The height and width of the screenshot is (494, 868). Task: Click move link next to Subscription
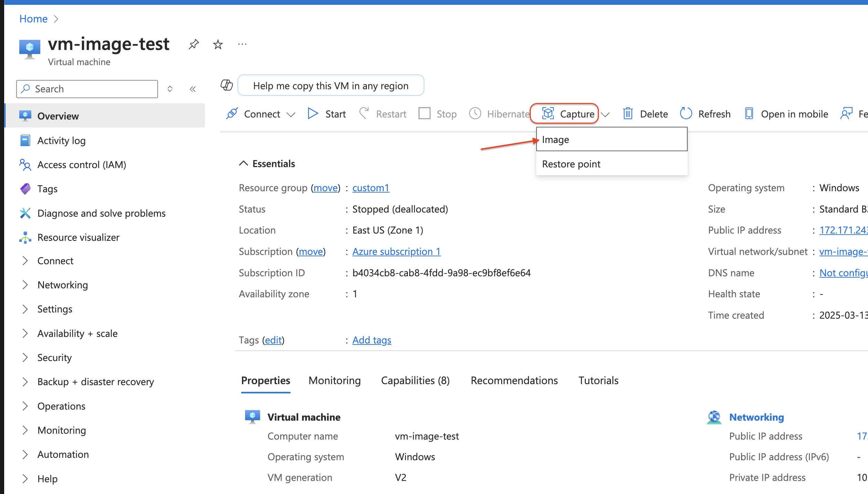click(x=311, y=251)
